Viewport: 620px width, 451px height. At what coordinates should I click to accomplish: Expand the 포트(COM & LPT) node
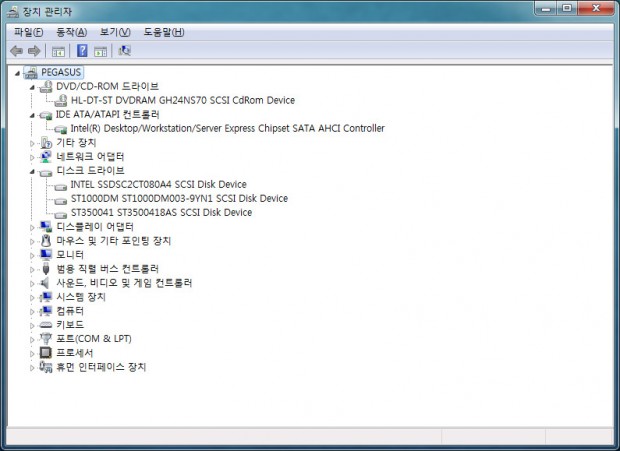tap(32, 340)
